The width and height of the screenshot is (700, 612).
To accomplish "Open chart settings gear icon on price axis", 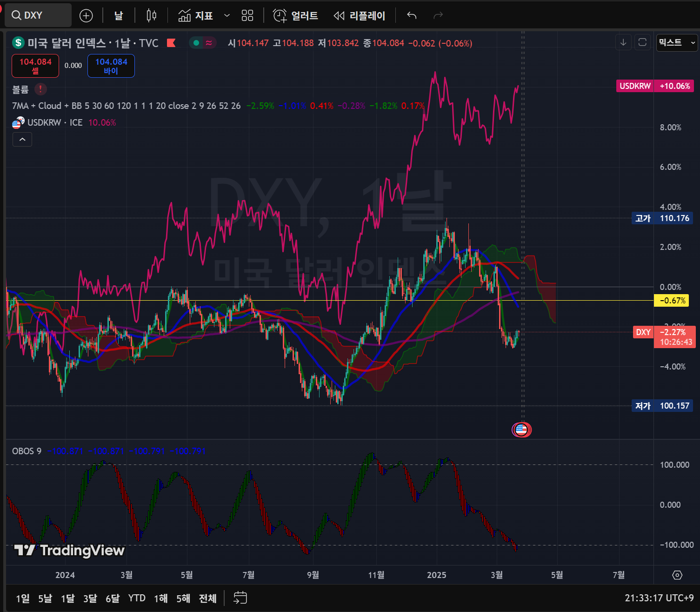I will point(677,575).
